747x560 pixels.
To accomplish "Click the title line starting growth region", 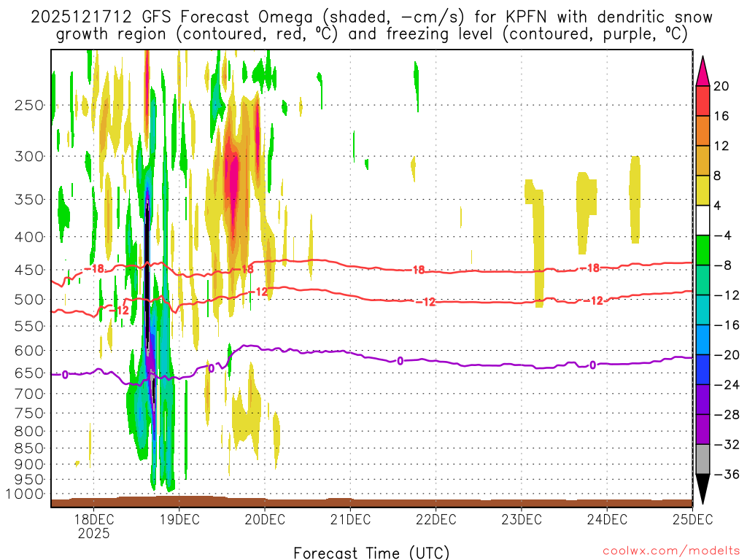I will (371, 34).
